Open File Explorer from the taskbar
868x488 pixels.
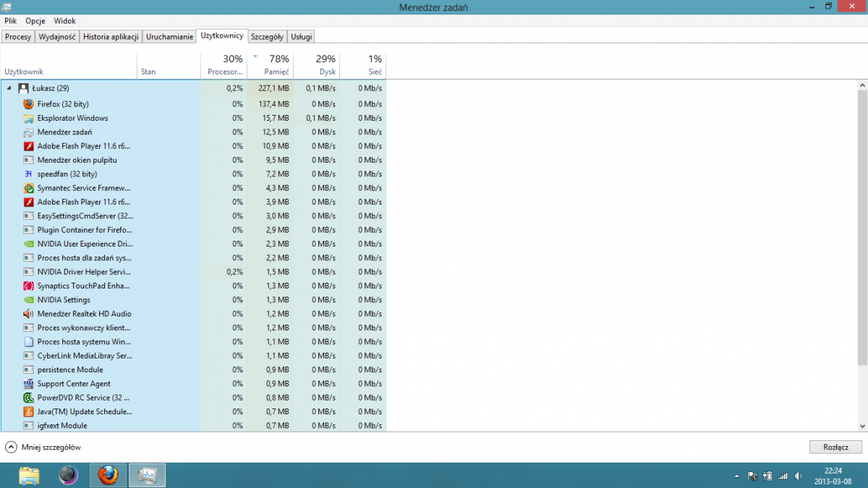click(x=30, y=475)
